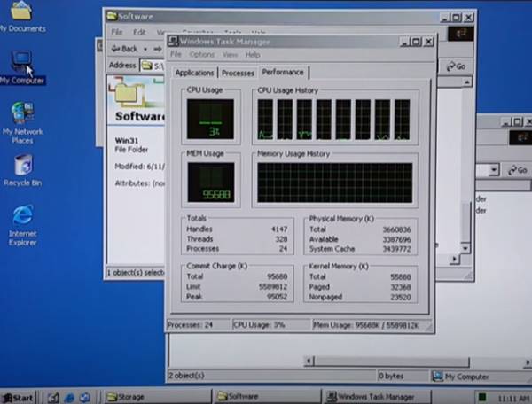Click the first CPU Usage History graph
532x404 pixels.
click(265, 120)
